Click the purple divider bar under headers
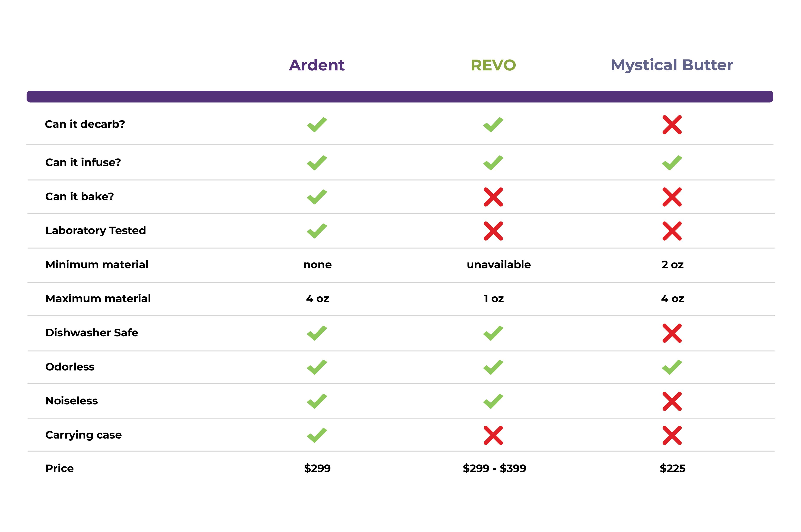The width and height of the screenshot is (801, 532). coord(400,97)
